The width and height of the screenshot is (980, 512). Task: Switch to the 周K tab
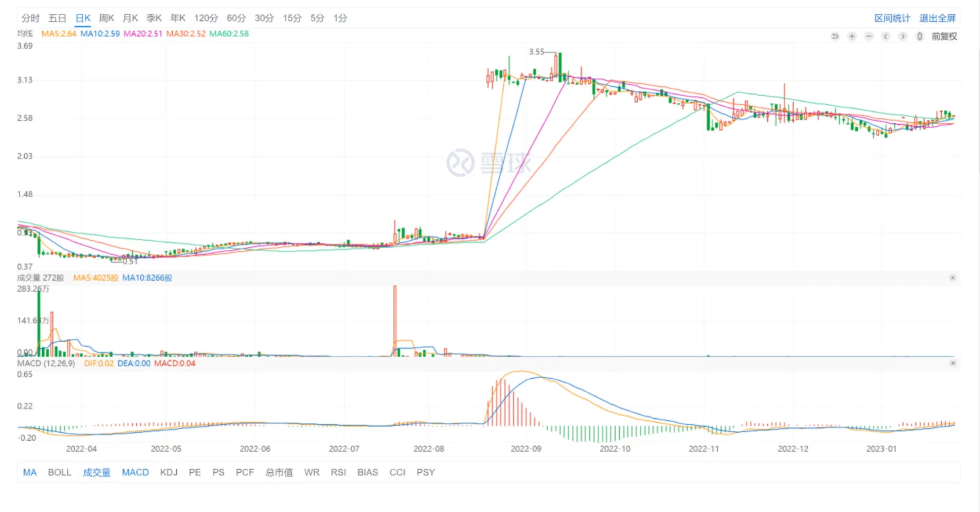pyautogui.click(x=106, y=18)
